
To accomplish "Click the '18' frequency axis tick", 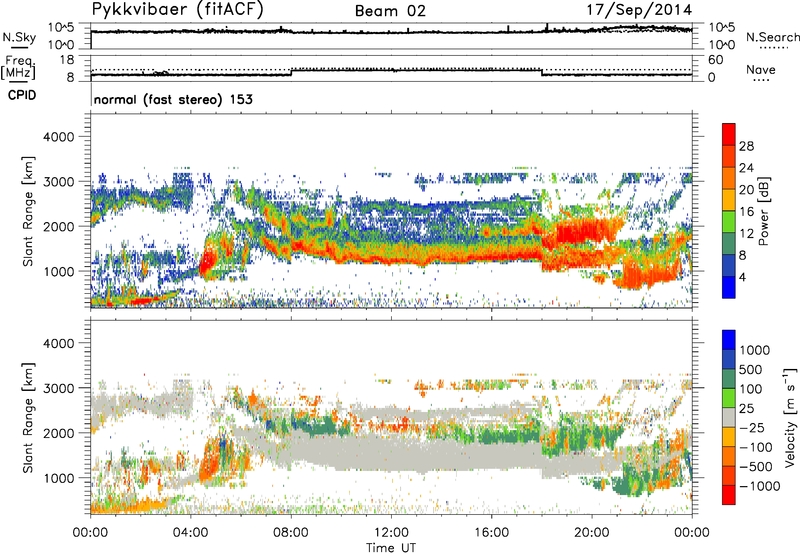I will click(x=67, y=60).
